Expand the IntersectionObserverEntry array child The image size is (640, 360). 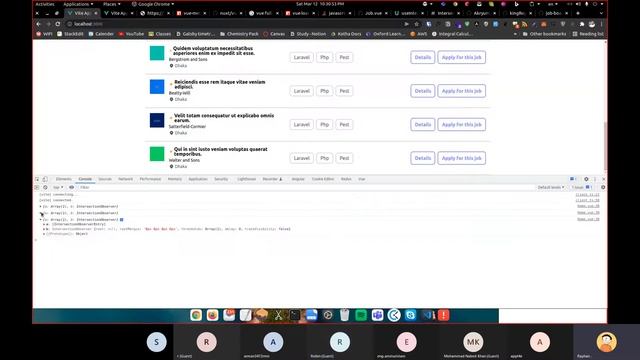[x=44, y=224]
